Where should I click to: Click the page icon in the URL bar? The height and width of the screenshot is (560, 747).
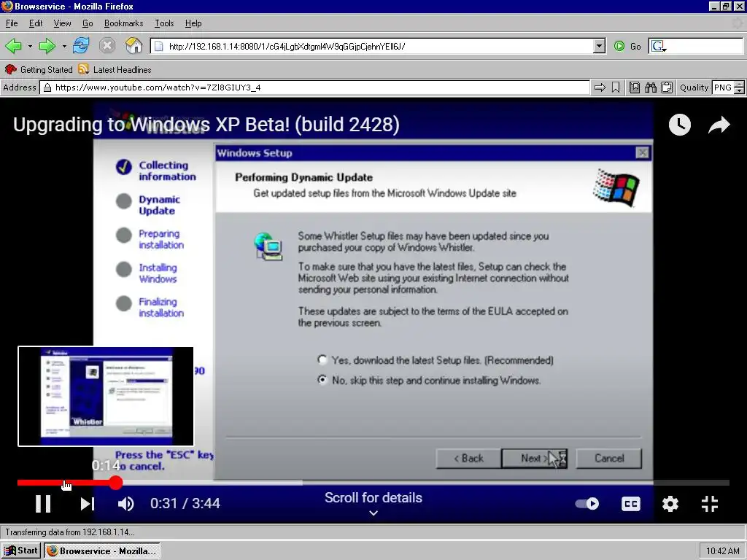tap(159, 46)
